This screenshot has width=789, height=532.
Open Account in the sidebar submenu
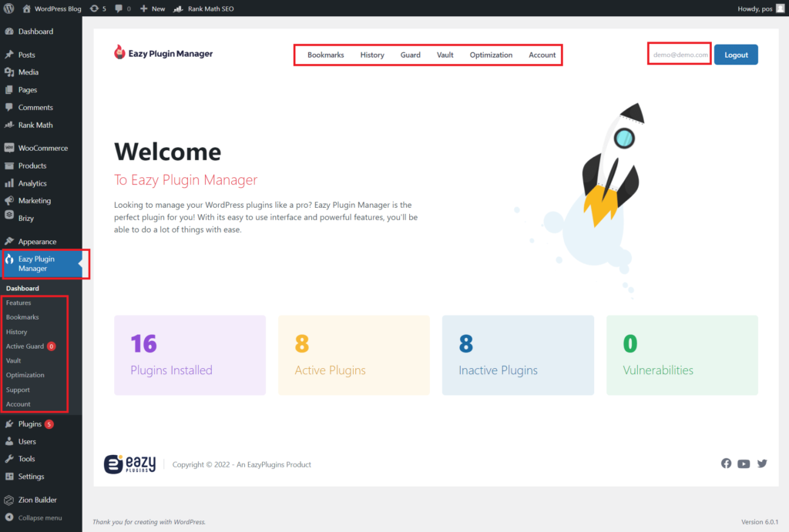pos(18,404)
